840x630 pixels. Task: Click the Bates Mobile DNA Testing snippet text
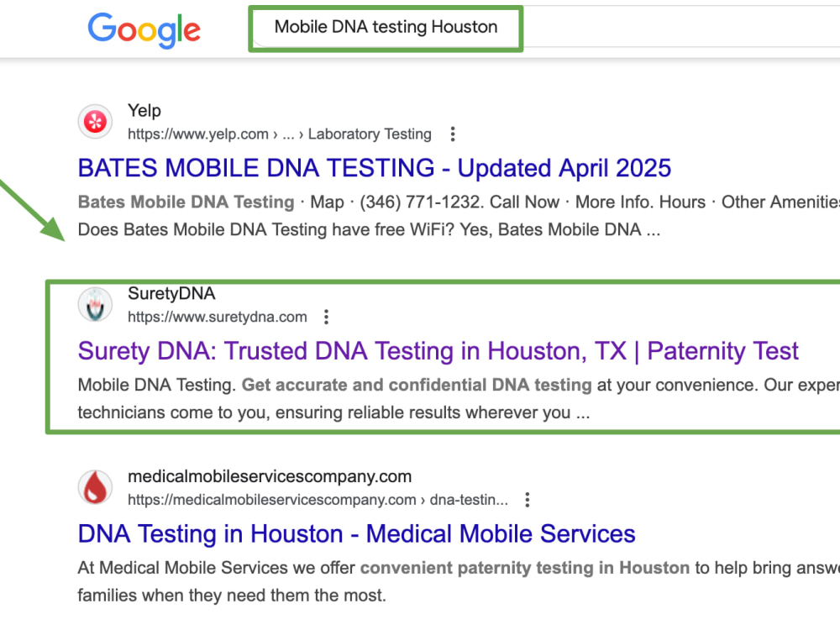[186, 202]
